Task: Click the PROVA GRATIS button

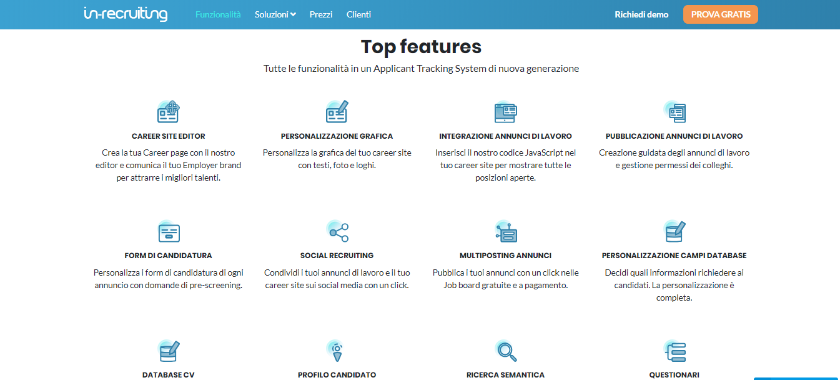Action: click(720, 14)
